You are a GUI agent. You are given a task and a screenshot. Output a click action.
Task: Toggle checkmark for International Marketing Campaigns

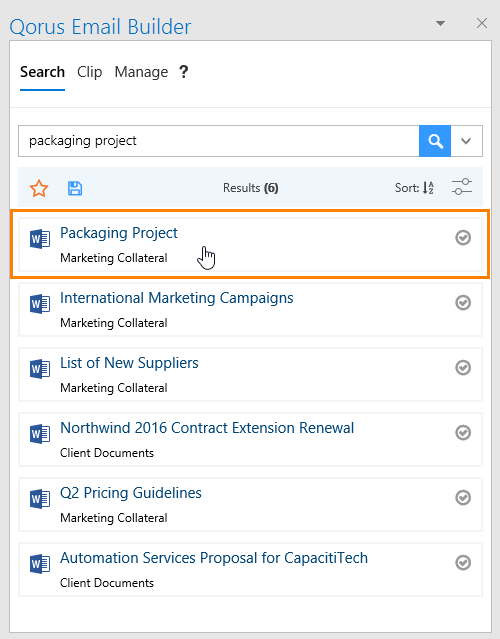pos(463,303)
